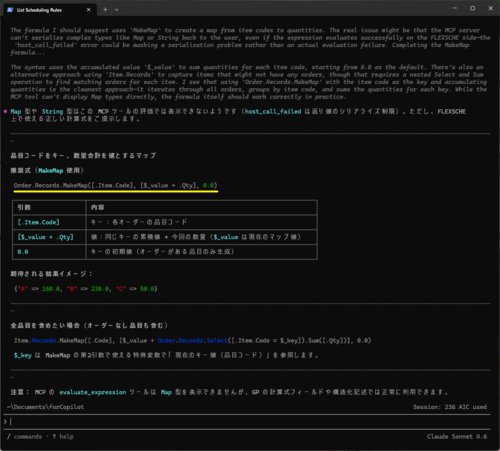The width and height of the screenshot is (500, 451).
Task: Click the Session AIC used indicator
Action: (450, 407)
